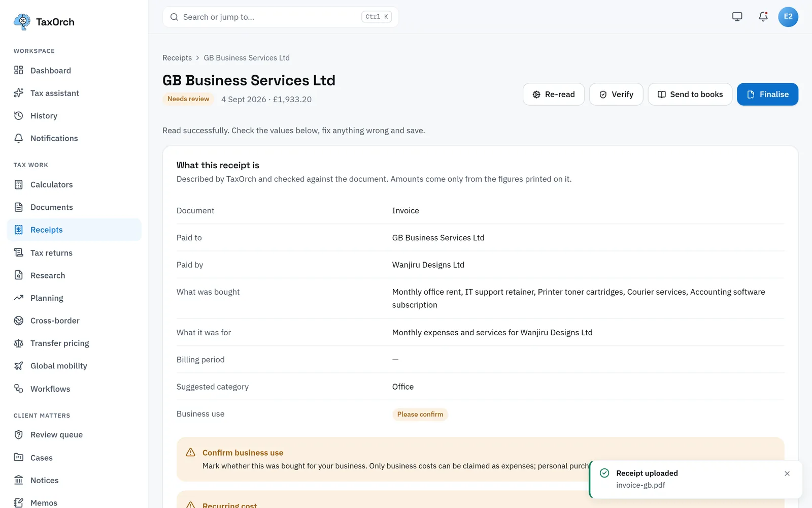Click the Re-read button
Screen dimensions: 812x508
(x=554, y=94)
